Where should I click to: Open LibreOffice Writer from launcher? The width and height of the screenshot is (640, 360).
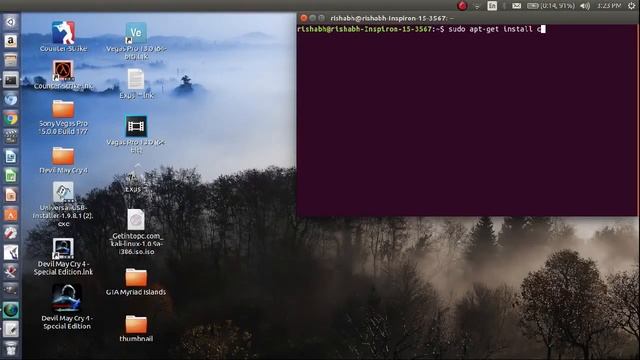11,157
